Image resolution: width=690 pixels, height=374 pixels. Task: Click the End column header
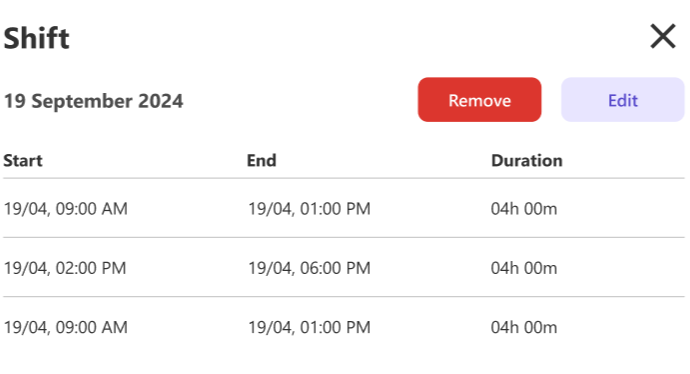tap(261, 161)
